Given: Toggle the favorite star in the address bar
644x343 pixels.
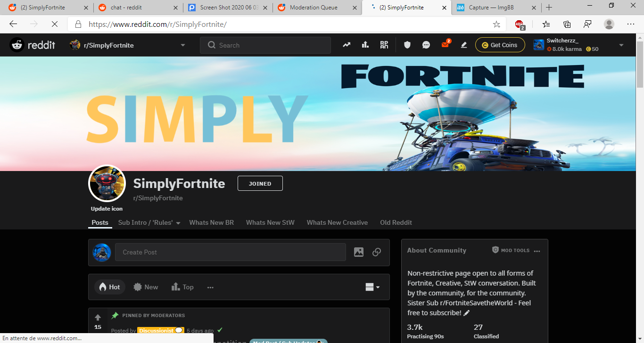Looking at the screenshot, I should [x=496, y=24].
